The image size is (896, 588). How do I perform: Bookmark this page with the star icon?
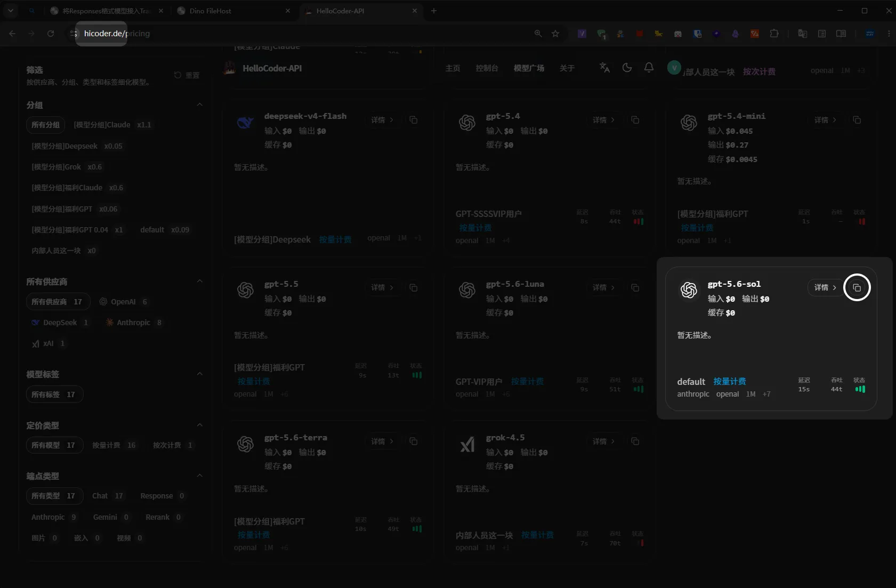(x=555, y=34)
